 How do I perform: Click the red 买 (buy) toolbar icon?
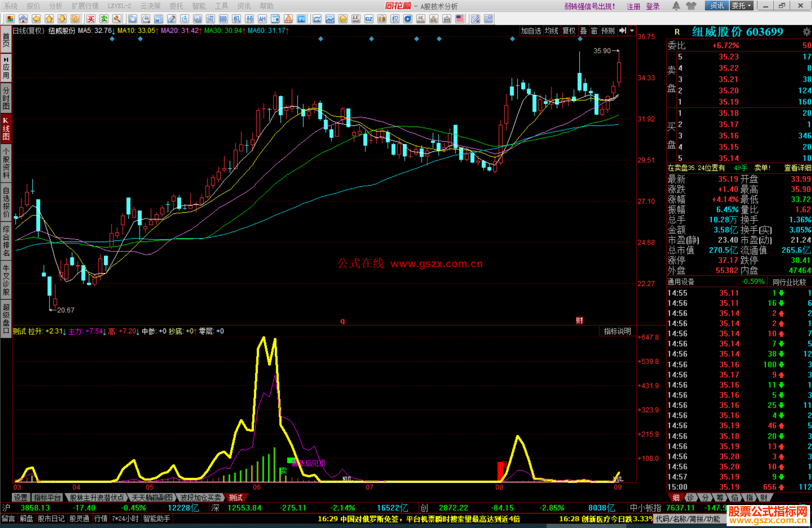(x=91, y=19)
